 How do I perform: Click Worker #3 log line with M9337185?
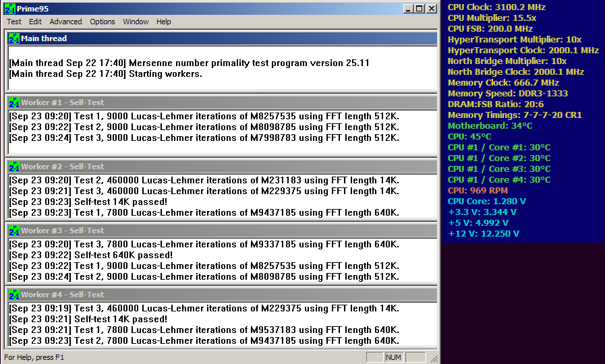204,244
